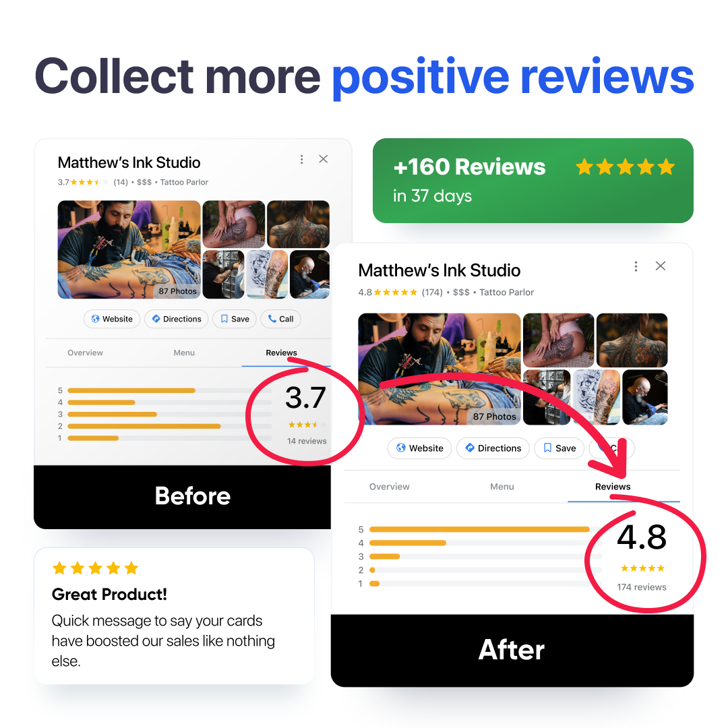Click Save bookmark in Before card
Image resolution: width=728 pixels, height=728 pixels.
pyautogui.click(x=235, y=319)
